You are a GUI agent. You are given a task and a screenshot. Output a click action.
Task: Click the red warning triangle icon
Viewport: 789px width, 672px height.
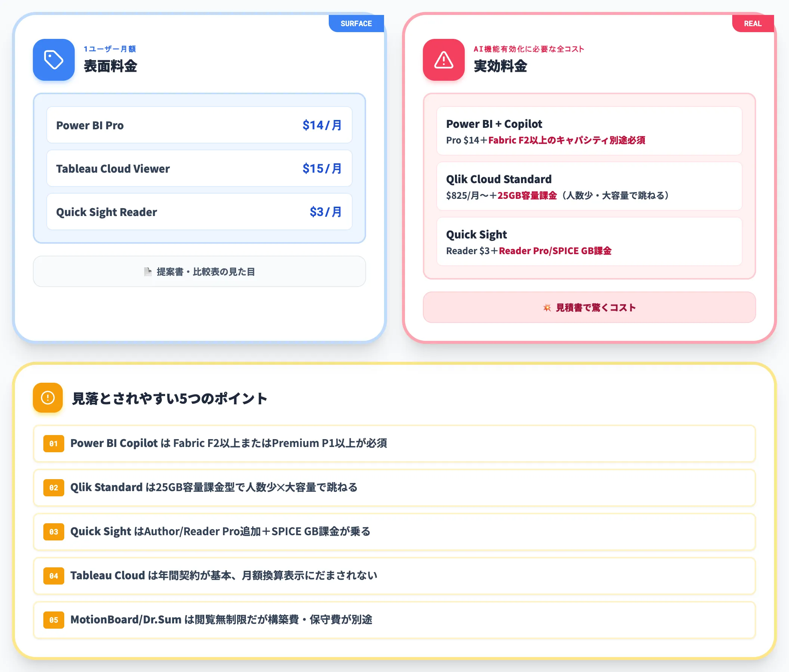pos(443,60)
